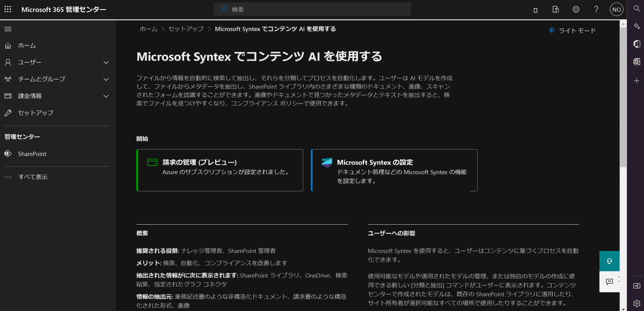Expand the ユーザー chevron
This screenshot has width=644, height=311.
click(106, 62)
